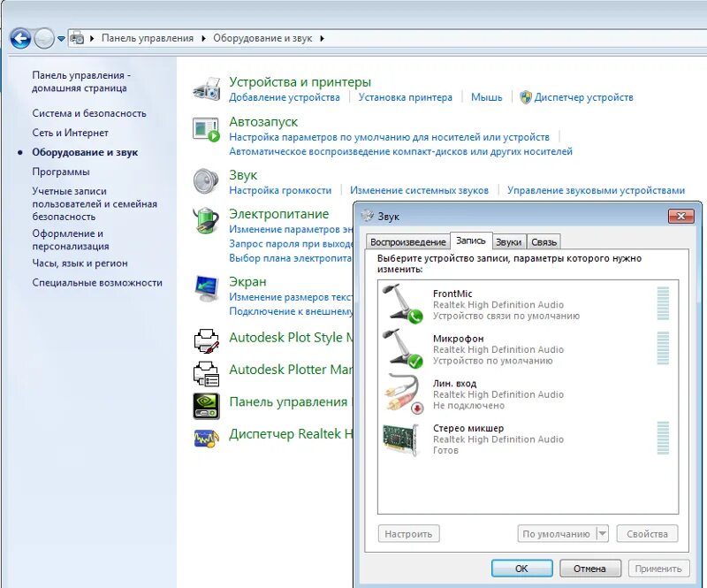Select Лин. вход cable icon

pos(404,393)
